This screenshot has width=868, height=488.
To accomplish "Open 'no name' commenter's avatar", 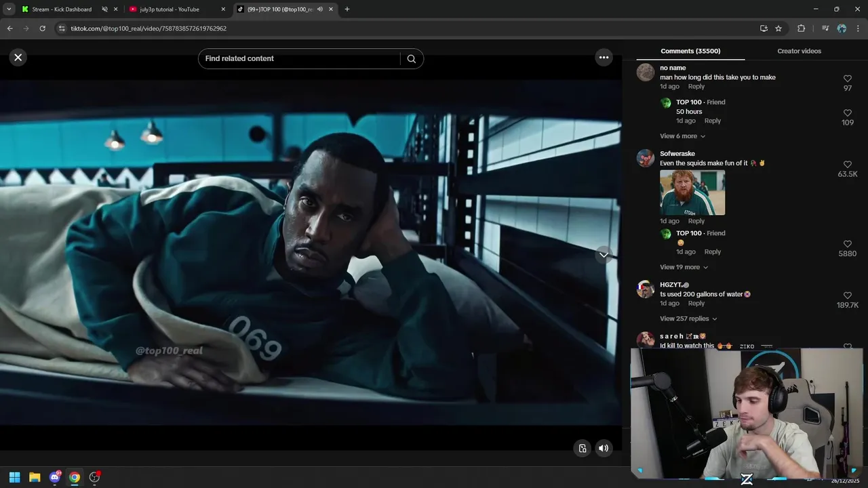I will click(646, 73).
